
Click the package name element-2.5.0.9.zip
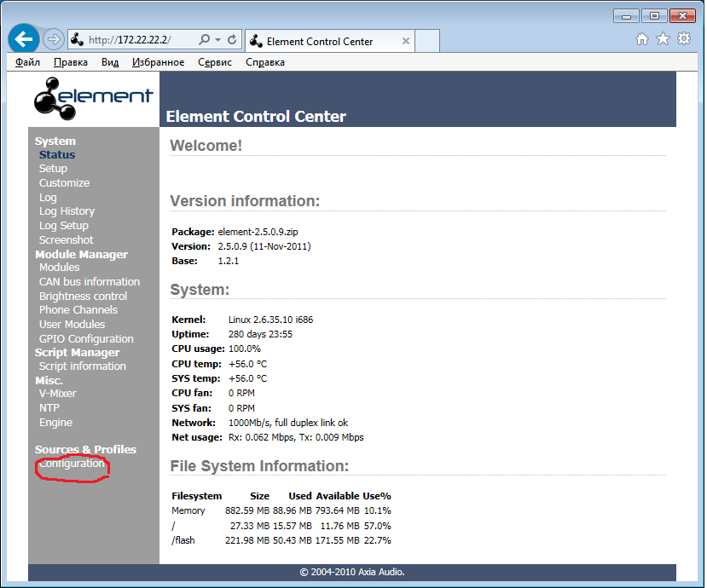[x=258, y=232]
